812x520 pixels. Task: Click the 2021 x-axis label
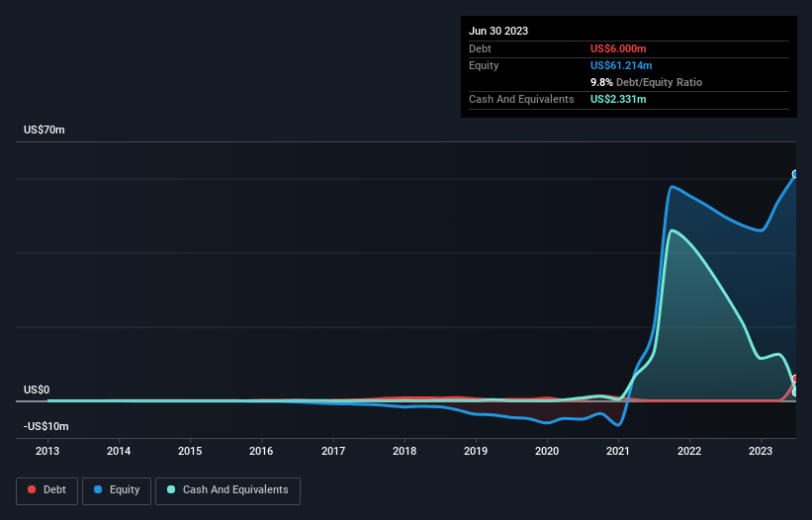coord(618,451)
